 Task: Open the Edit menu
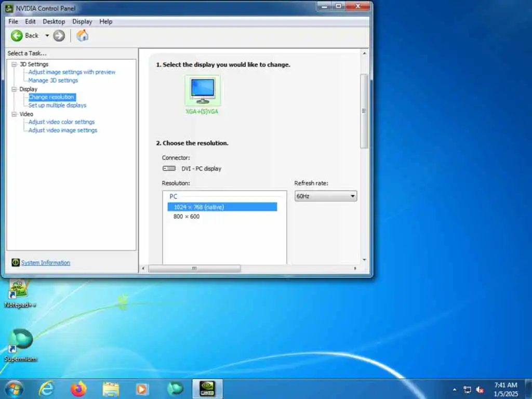click(30, 21)
